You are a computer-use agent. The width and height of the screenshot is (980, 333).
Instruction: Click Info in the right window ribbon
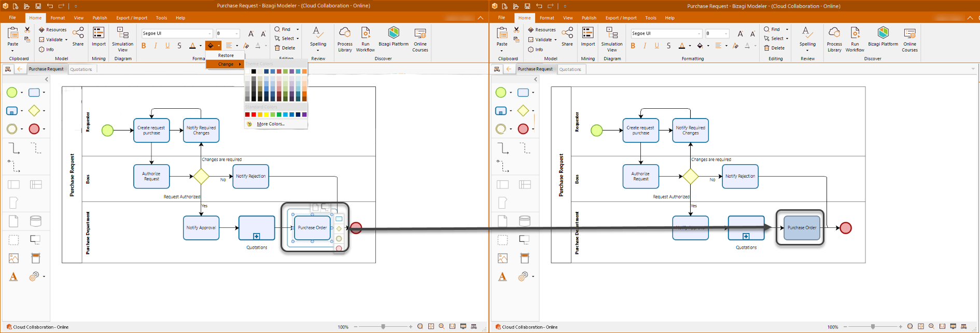tap(536, 49)
